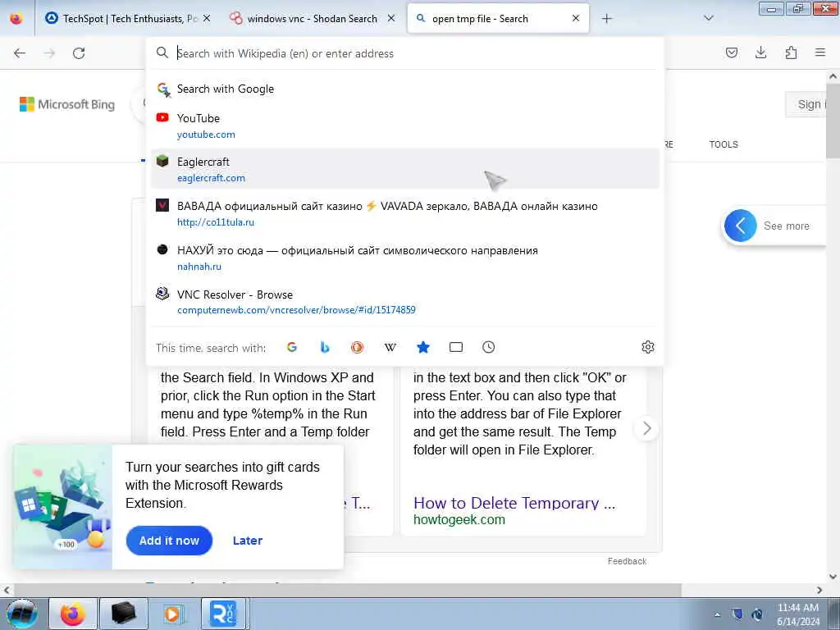
Task: Show hidden system tray icons
Action: 717,614
